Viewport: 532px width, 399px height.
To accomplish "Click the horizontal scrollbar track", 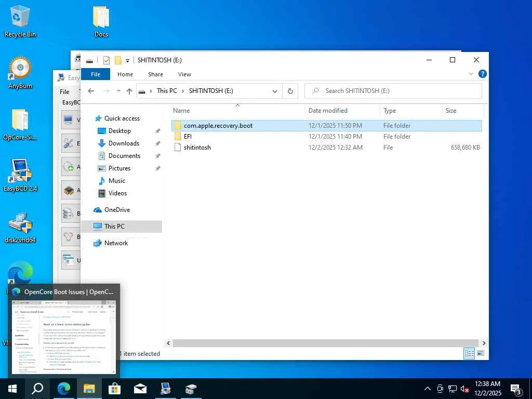I will pos(326,343).
